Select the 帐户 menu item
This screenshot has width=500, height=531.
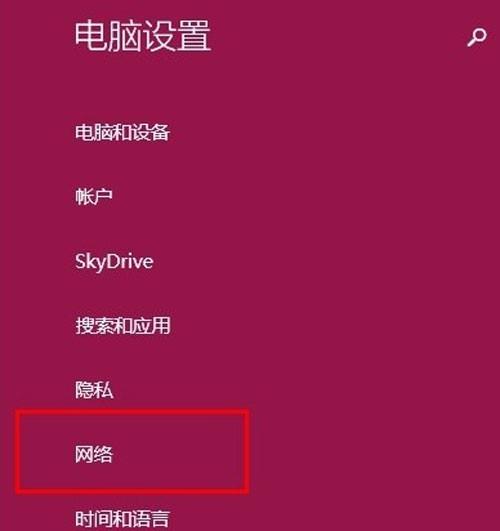point(93,196)
